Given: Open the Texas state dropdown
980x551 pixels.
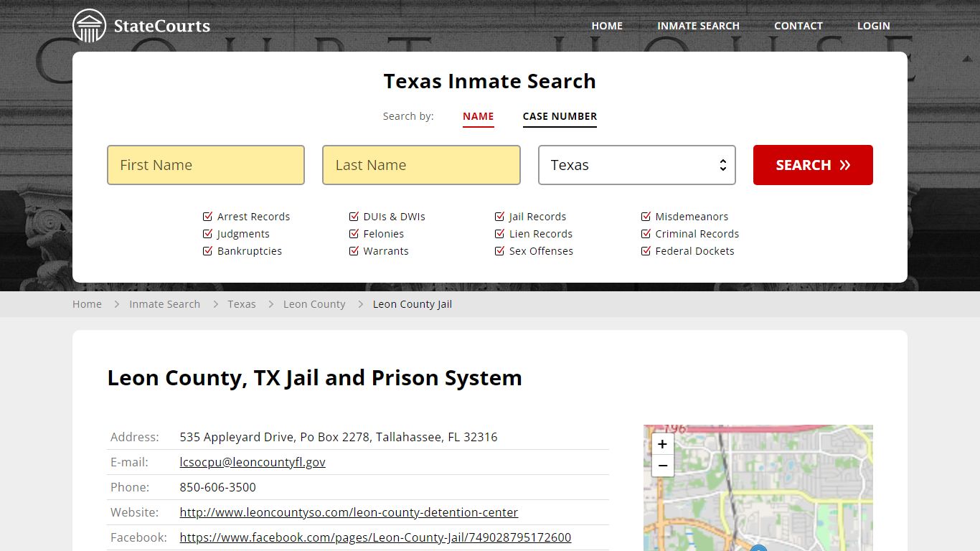Looking at the screenshot, I should (x=637, y=165).
